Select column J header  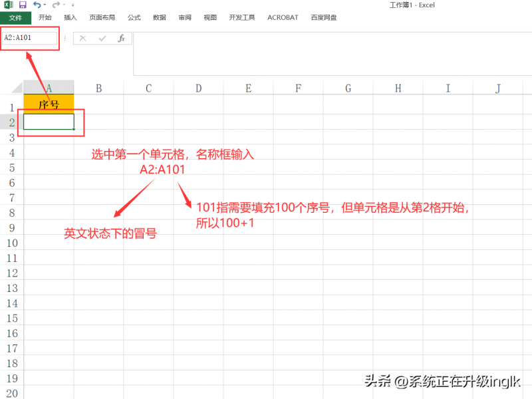pos(497,88)
